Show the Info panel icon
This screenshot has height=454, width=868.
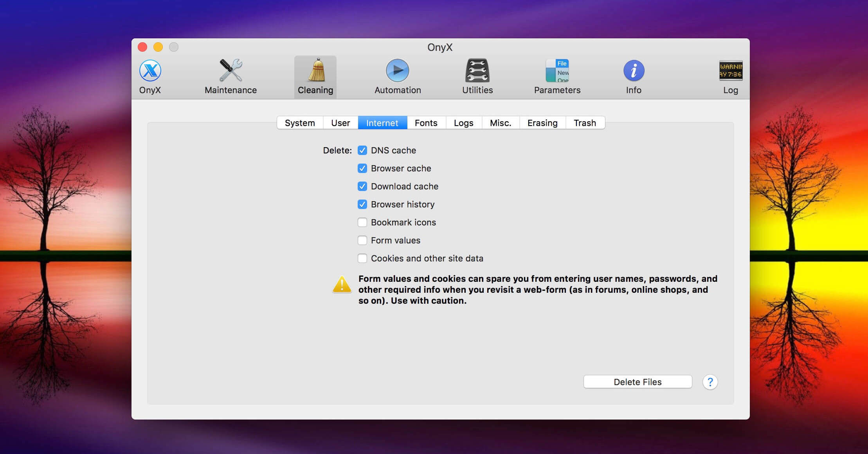634,71
